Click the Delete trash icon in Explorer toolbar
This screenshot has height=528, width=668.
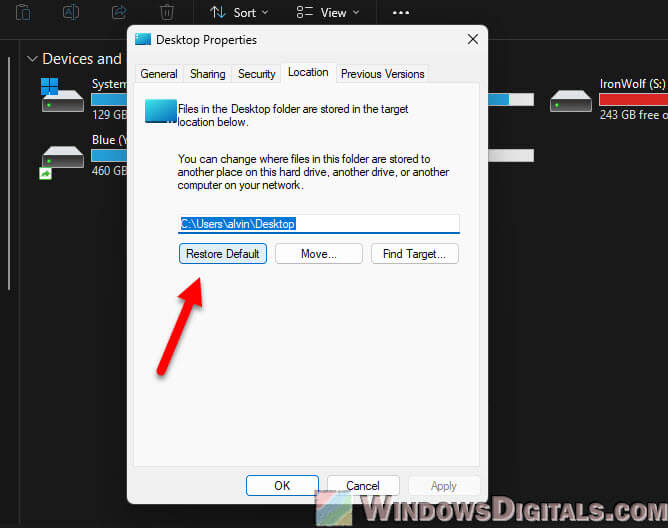tap(167, 12)
